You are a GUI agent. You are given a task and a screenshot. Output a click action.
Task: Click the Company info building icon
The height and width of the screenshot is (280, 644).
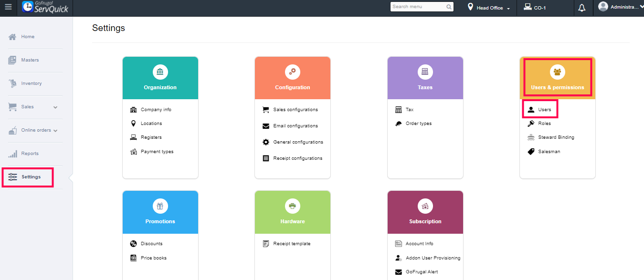(x=133, y=110)
